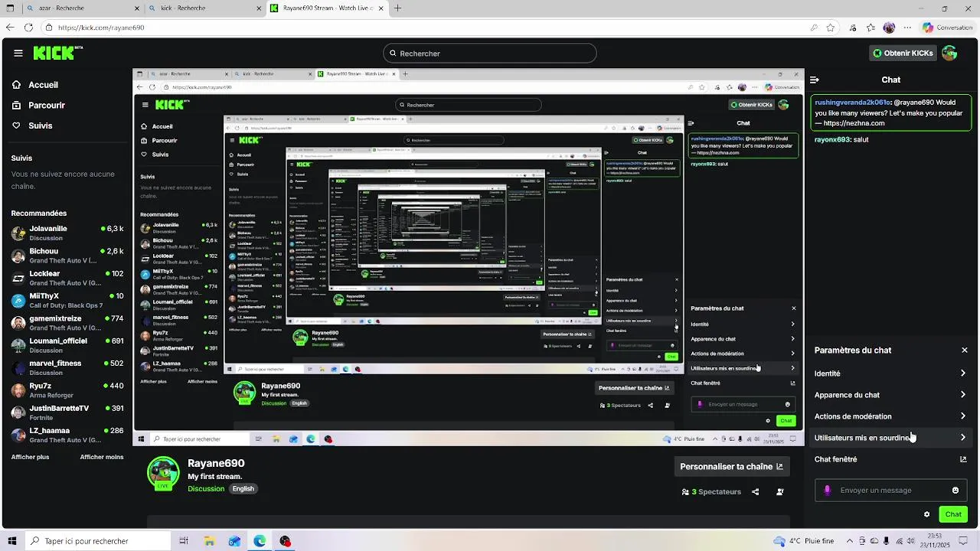Click the address bar URL
980x551 pixels.
pyautogui.click(x=101, y=28)
